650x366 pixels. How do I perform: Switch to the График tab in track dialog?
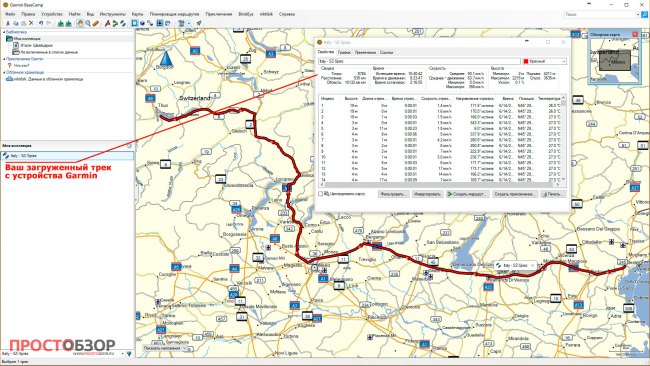pos(344,53)
